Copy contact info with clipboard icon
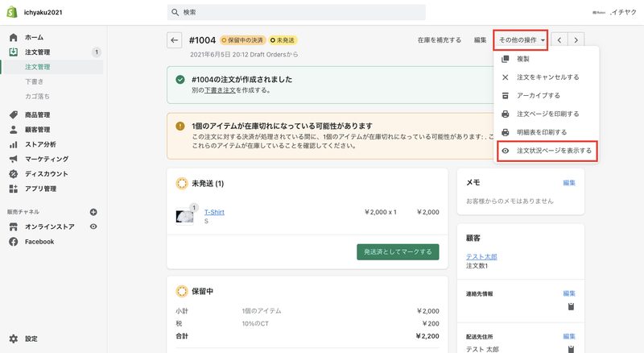 point(571,306)
